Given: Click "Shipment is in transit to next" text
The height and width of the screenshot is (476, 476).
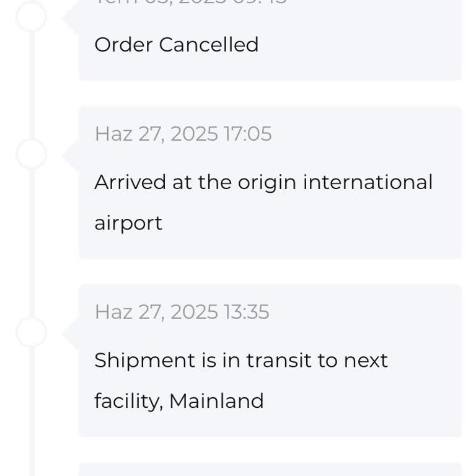Looking at the screenshot, I should 240,360.
